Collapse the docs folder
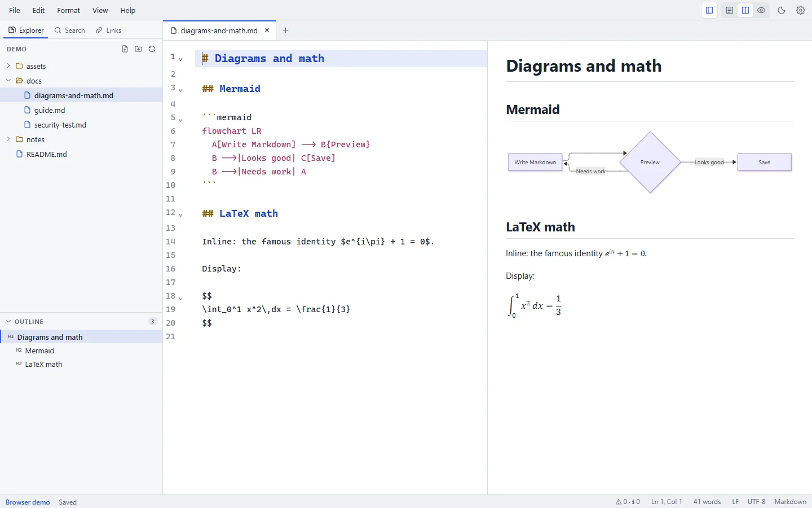 click(x=8, y=81)
